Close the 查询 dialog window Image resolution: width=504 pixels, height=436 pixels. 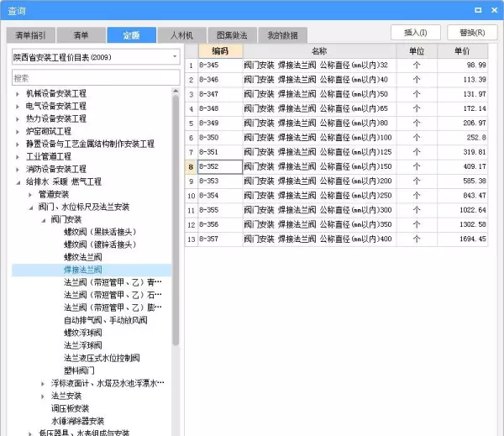(x=495, y=10)
